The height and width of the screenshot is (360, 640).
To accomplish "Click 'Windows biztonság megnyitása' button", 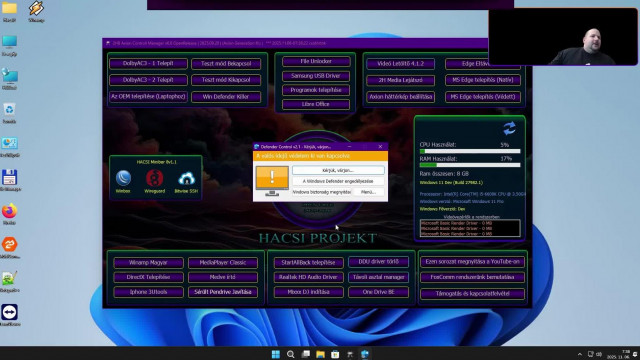I will click(322, 192).
